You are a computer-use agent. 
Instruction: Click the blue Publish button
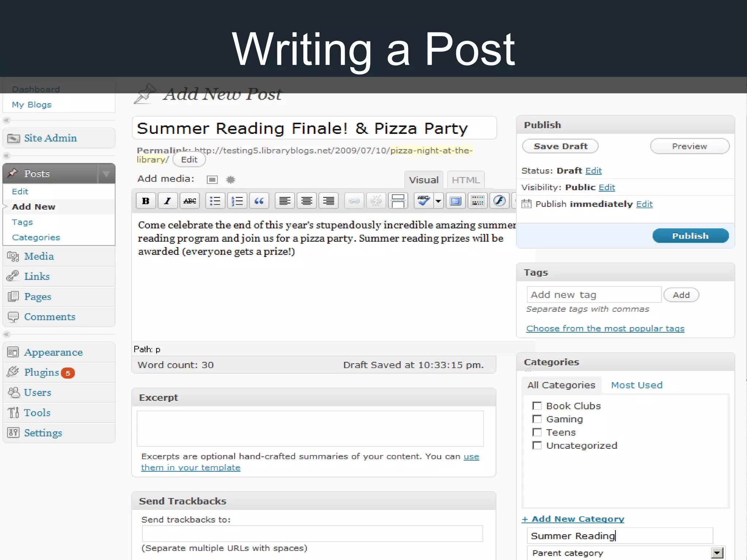click(x=690, y=236)
